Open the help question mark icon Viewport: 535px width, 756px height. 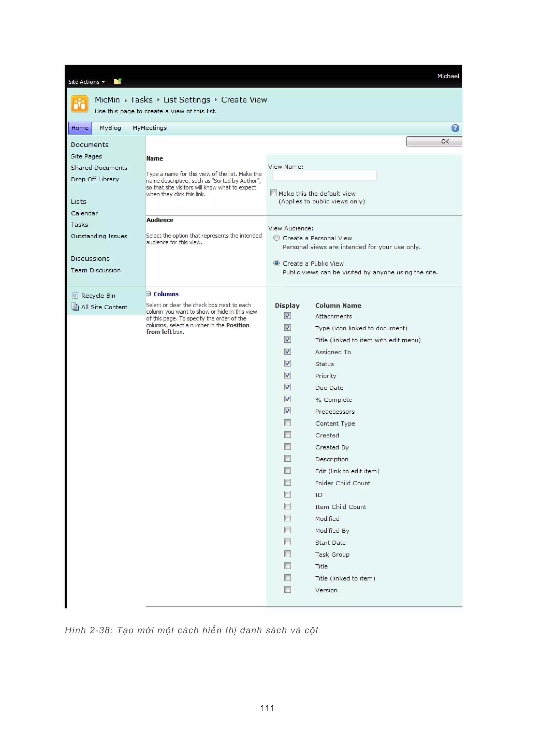tap(455, 128)
